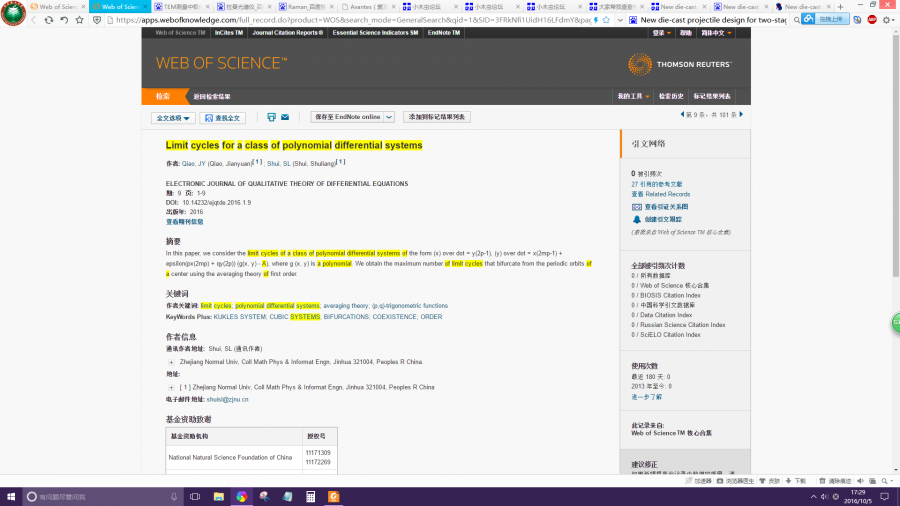This screenshot has height=506, width=900.
Task: Open Journal Citation Reports link
Action: [x=288, y=33]
